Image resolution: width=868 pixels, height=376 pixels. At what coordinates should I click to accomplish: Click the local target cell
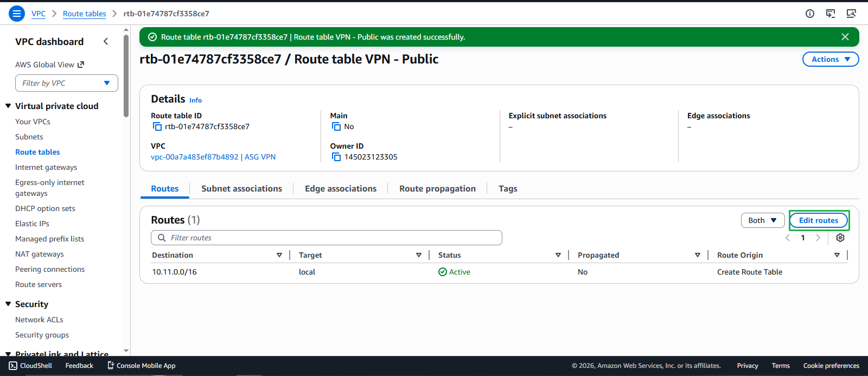[x=307, y=272]
